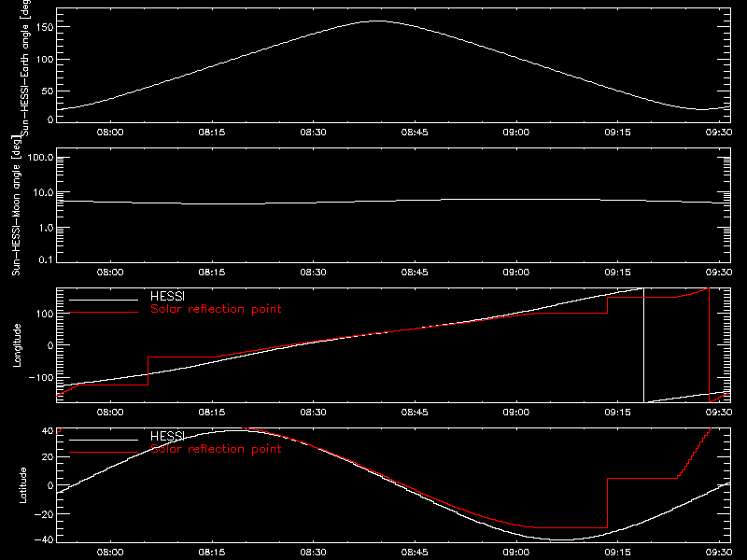Click 08:30 label under Earth angle plot
The width and height of the screenshot is (747, 560).
pos(313,133)
